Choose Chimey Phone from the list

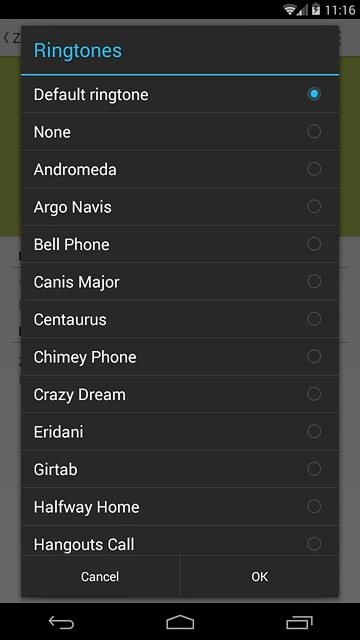[180, 357]
